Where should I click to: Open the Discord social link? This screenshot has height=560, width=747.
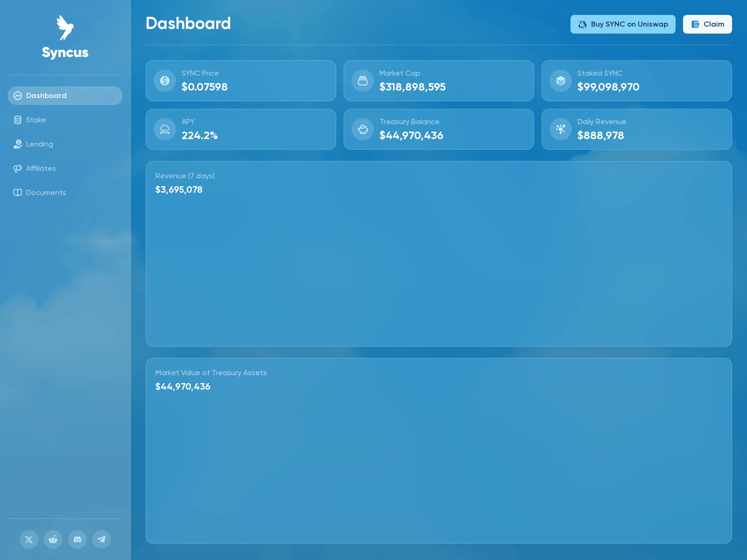(x=78, y=539)
